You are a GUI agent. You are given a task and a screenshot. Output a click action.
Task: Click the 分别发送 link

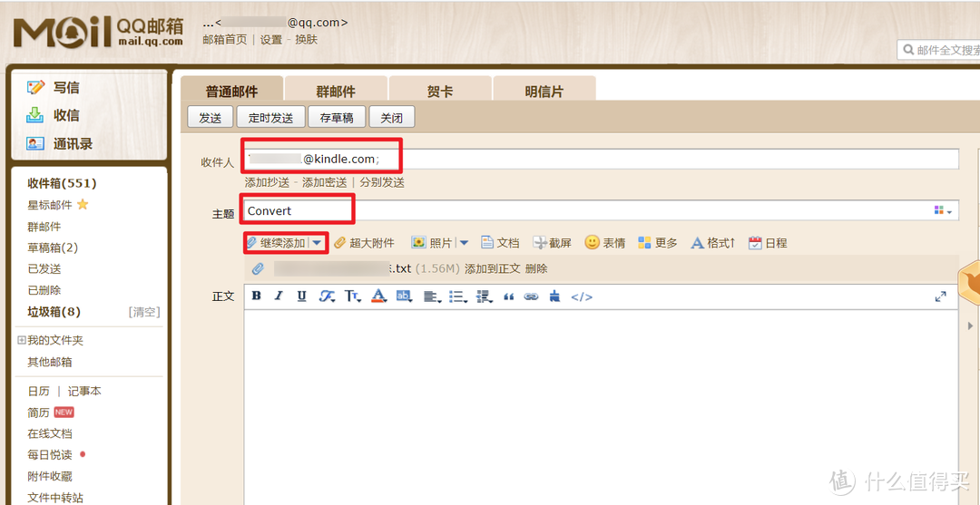382,182
